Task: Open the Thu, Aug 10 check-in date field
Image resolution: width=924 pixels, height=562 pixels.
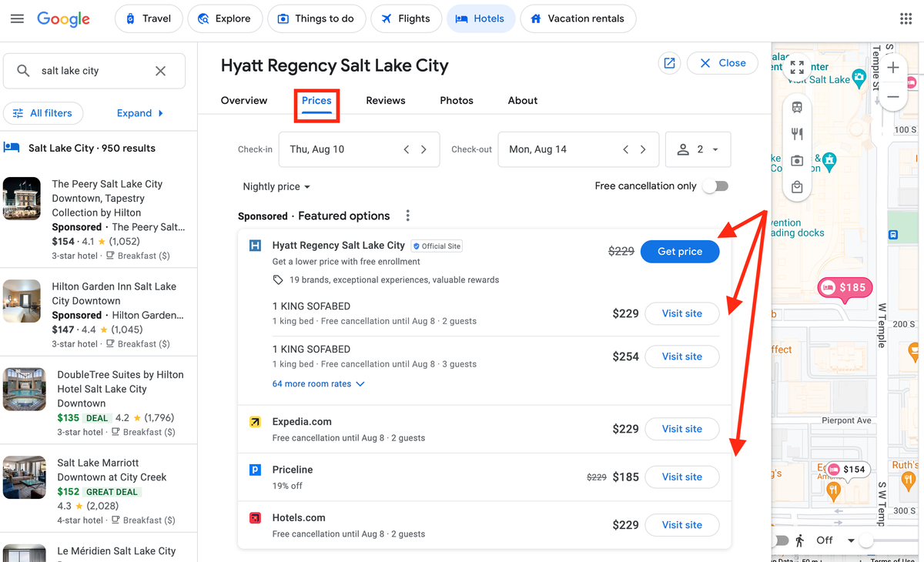Action: click(359, 149)
